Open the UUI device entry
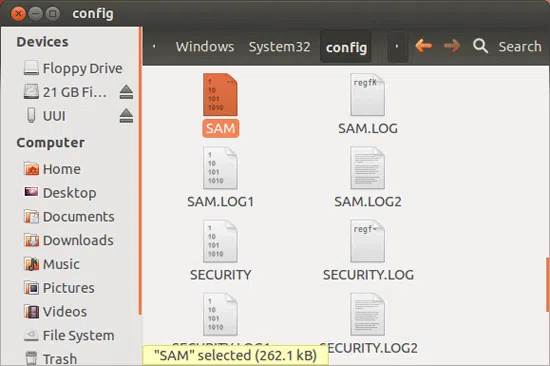Screen dimensions: 550x366 (54, 116)
